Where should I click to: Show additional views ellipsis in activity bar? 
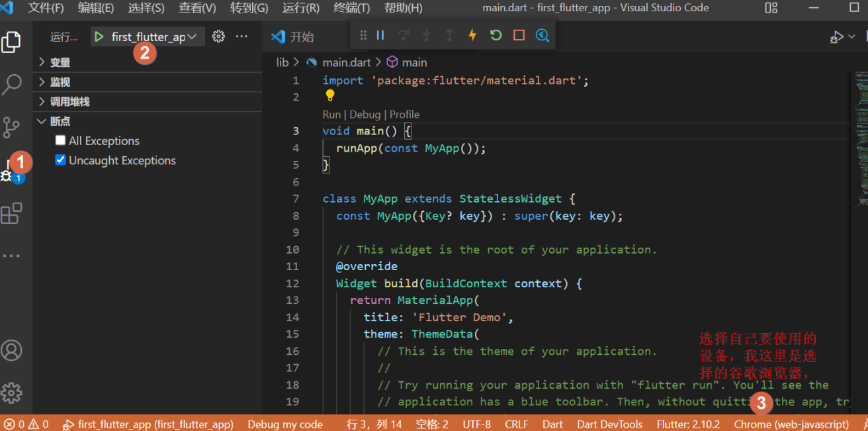pos(11,256)
